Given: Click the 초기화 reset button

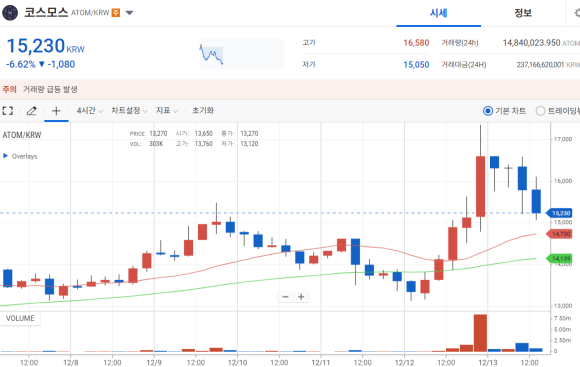Looking at the screenshot, I should 203,111.
